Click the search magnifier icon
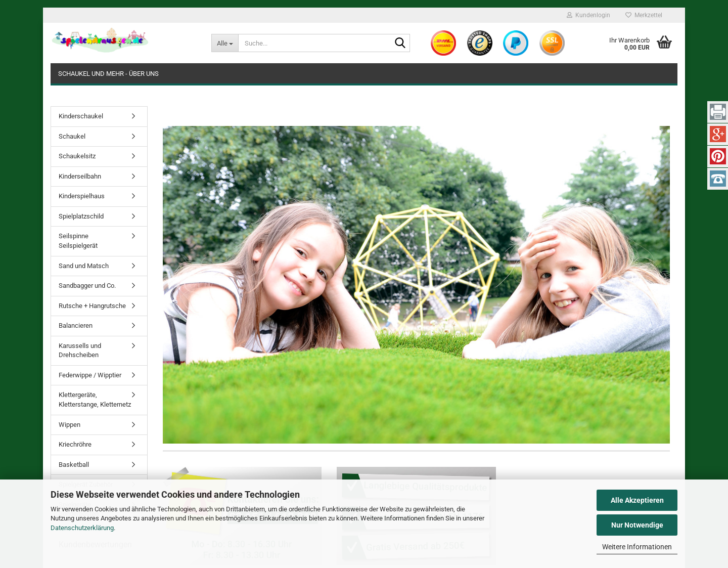The width and height of the screenshot is (728, 568). click(400, 43)
